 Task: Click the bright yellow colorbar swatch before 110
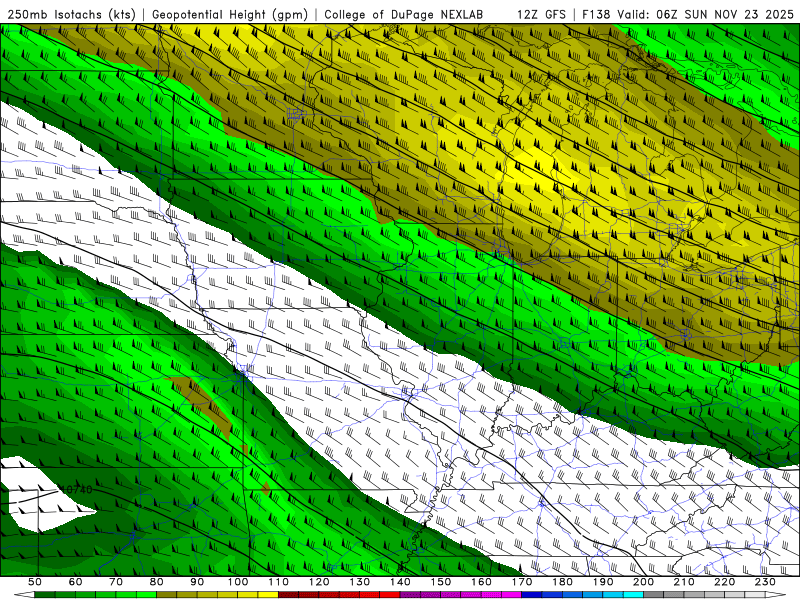[x=268, y=595]
